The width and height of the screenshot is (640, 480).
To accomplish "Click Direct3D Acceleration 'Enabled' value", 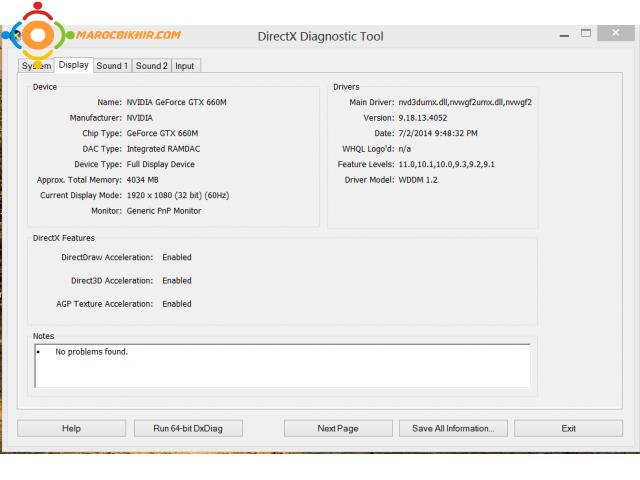I will click(177, 281).
